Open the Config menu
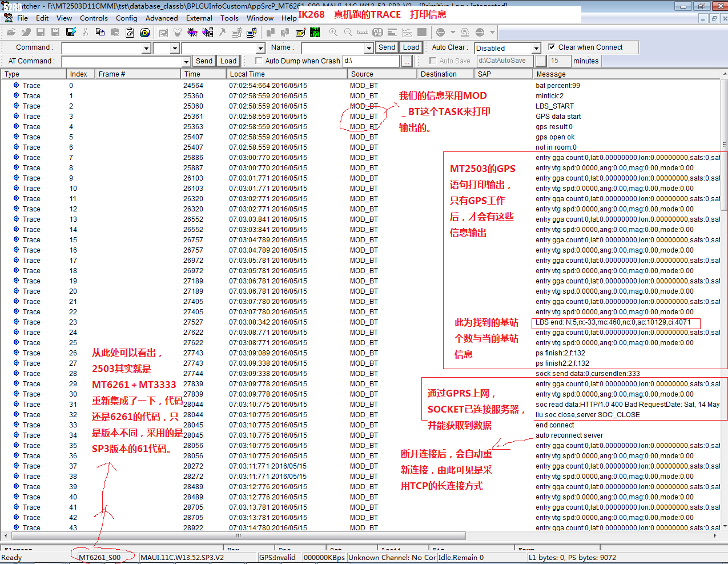This screenshot has height=564, width=728. [x=127, y=18]
